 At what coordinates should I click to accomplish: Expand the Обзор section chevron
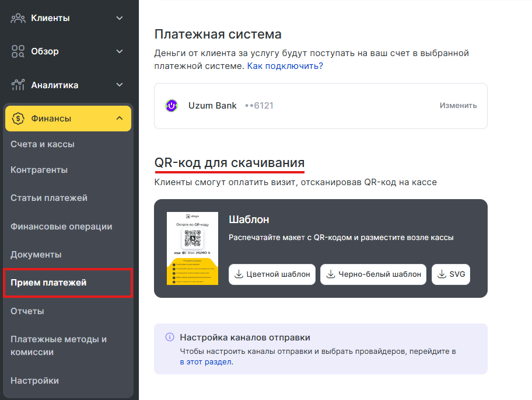pyautogui.click(x=120, y=51)
